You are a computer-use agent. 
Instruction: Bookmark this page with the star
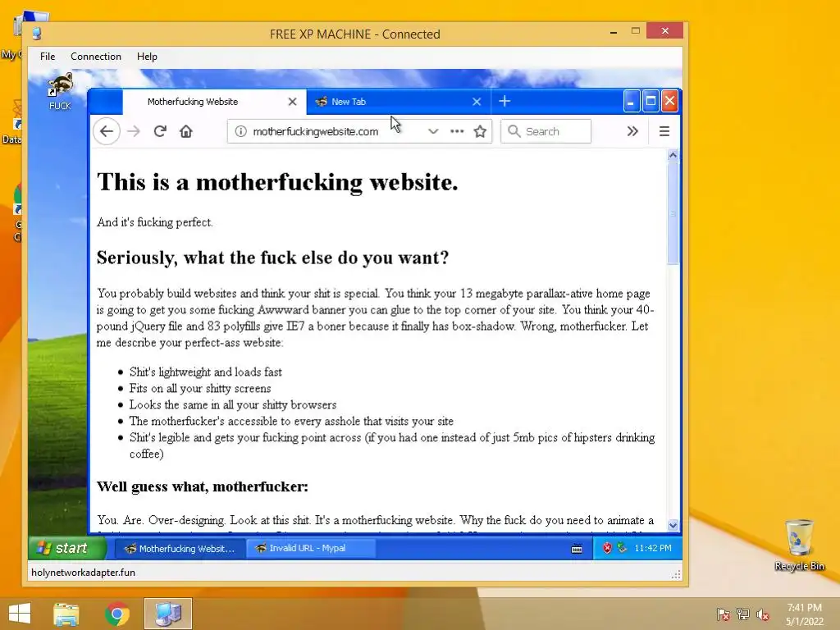(480, 131)
